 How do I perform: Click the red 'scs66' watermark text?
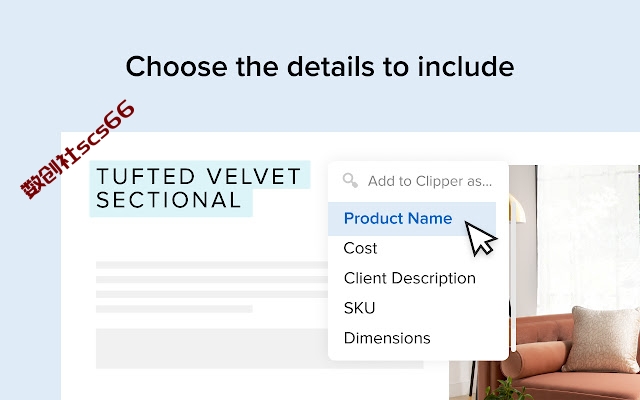(x=104, y=129)
